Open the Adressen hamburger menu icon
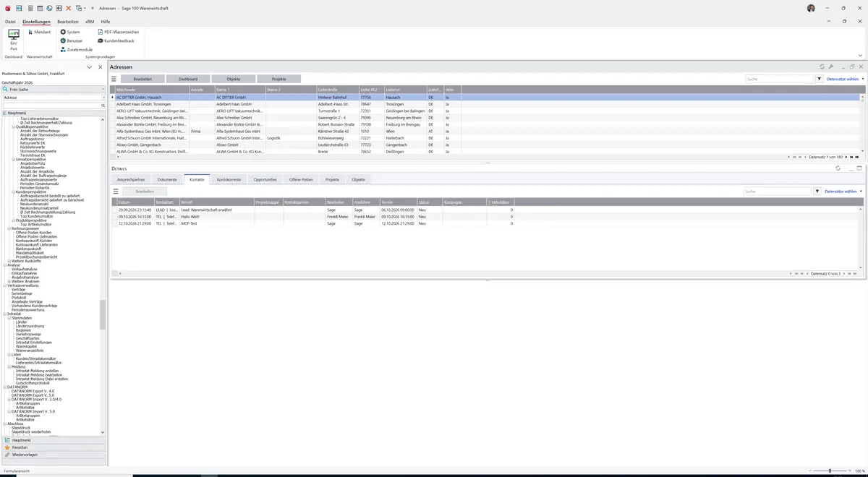 click(x=114, y=79)
